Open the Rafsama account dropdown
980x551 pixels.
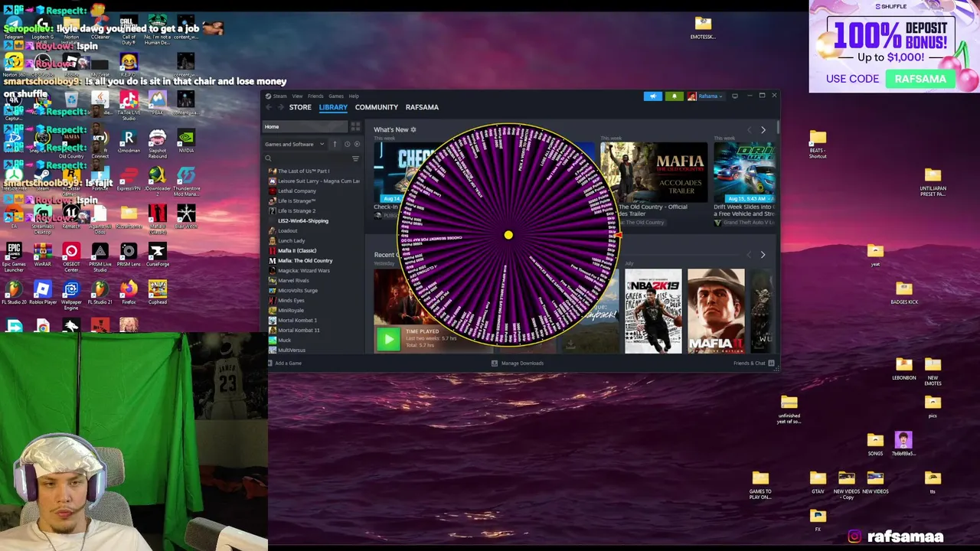pyautogui.click(x=705, y=96)
